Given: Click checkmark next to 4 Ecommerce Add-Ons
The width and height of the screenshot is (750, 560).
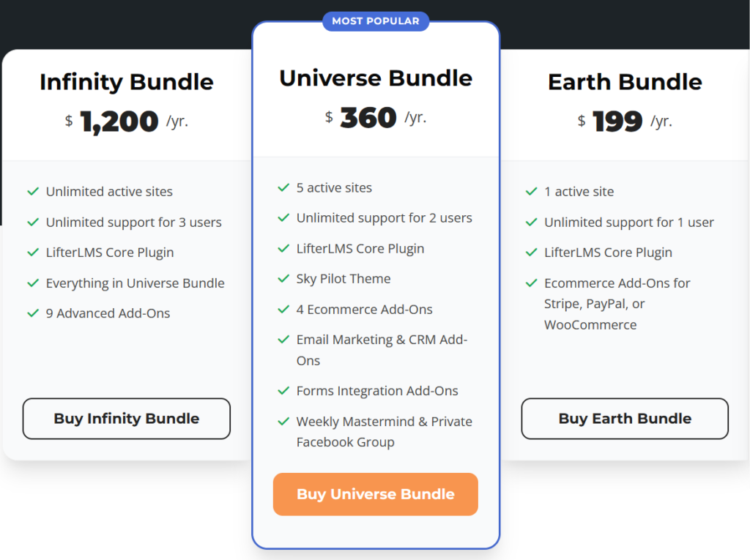Looking at the screenshot, I should [x=283, y=310].
